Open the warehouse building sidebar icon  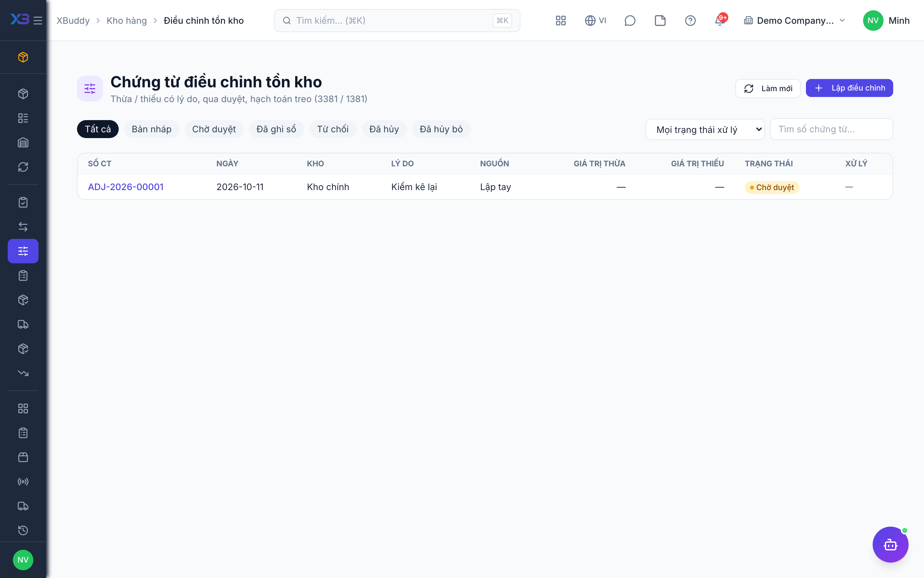(x=23, y=143)
